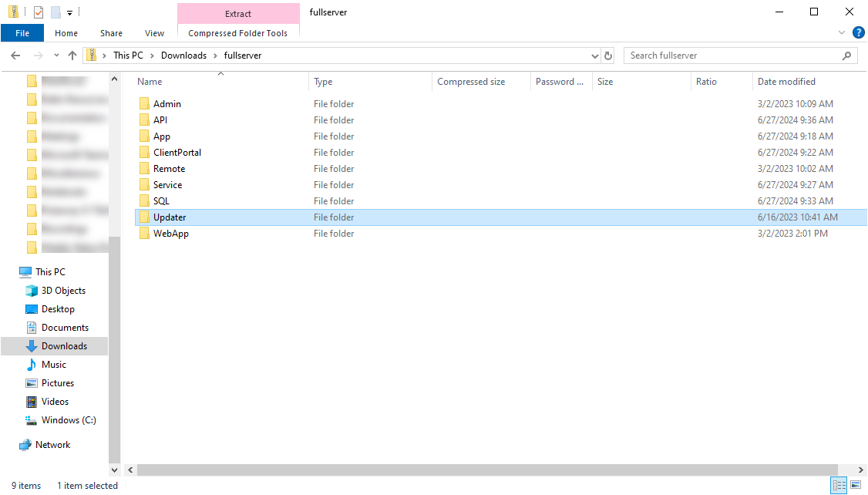Open the File menu

[x=22, y=33]
